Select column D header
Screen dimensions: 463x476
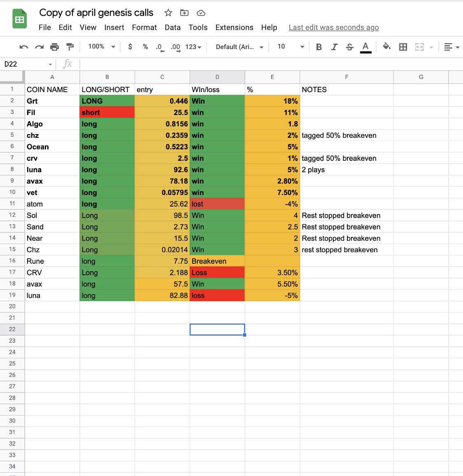(217, 77)
